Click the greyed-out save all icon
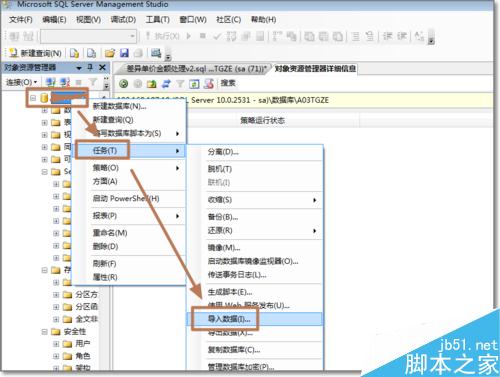This screenshot has width=500, height=377. 138,53
